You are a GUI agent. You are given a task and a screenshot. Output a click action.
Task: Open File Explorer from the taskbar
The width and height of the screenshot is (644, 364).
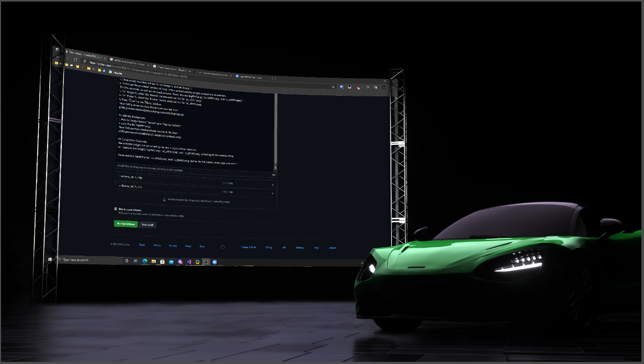pos(154,261)
